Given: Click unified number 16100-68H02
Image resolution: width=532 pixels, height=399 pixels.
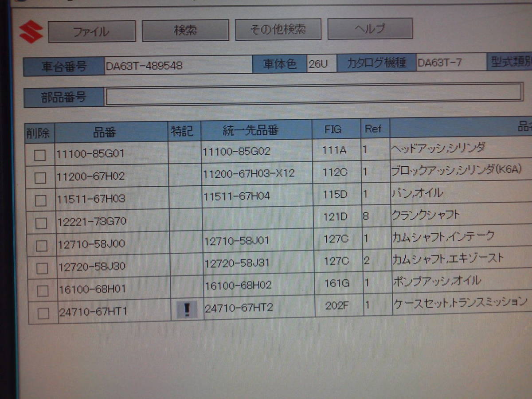Looking at the screenshot, I should click(239, 285).
